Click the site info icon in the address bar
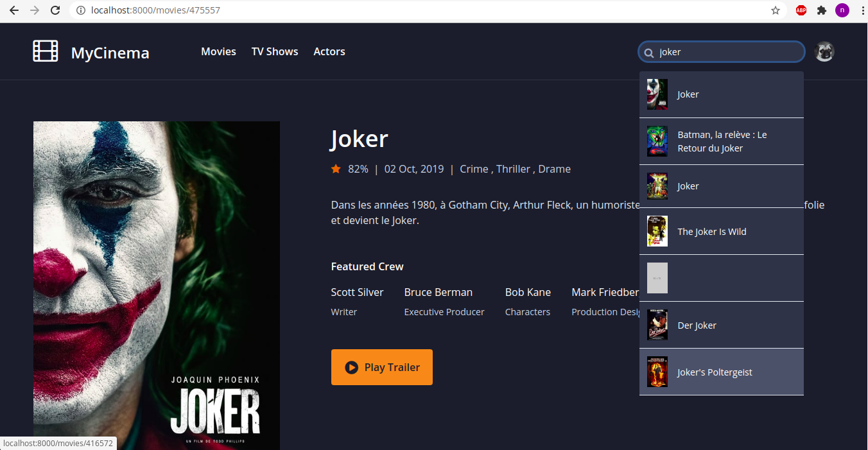Viewport: 868px width, 450px height. [81, 10]
